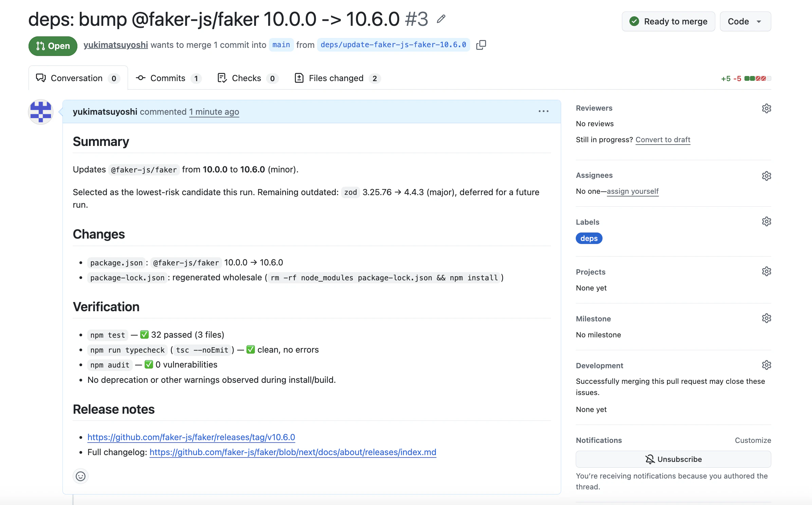
Task: Switch to the Checks tab
Action: point(248,78)
